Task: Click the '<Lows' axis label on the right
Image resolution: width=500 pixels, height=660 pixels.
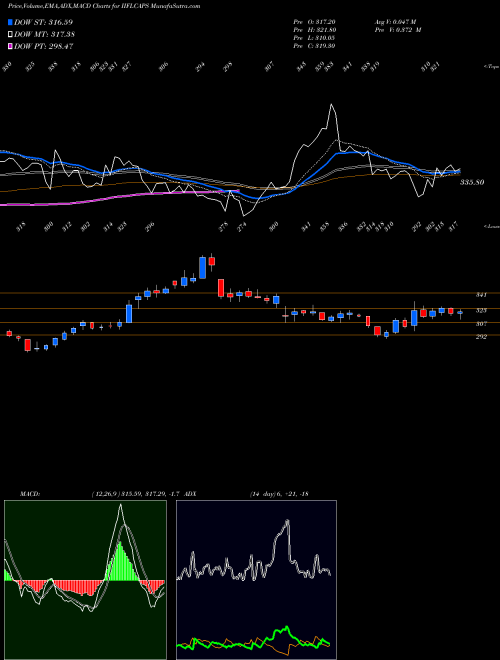Action: 491,226
